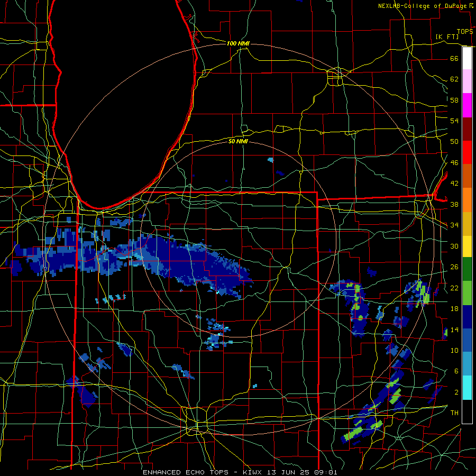Click the [K FT] units label

click(447, 36)
